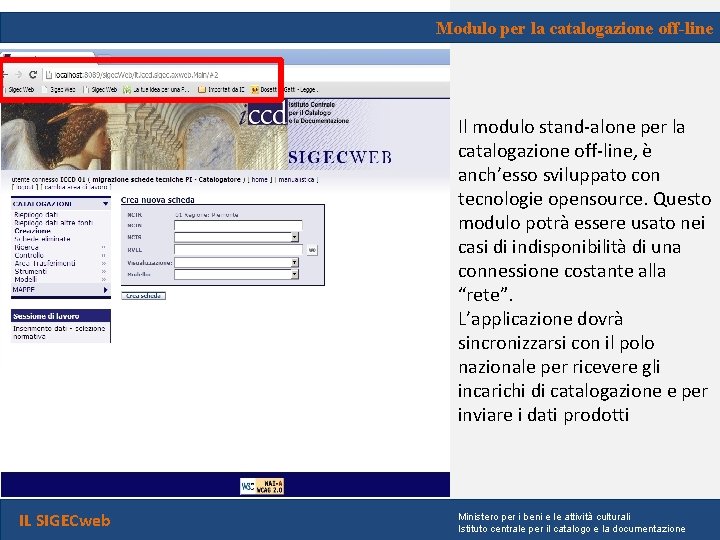This screenshot has height=540, width=720.
Task: Open the 'Gett - Legge' bookmark
Action: pyautogui.click(x=300, y=90)
